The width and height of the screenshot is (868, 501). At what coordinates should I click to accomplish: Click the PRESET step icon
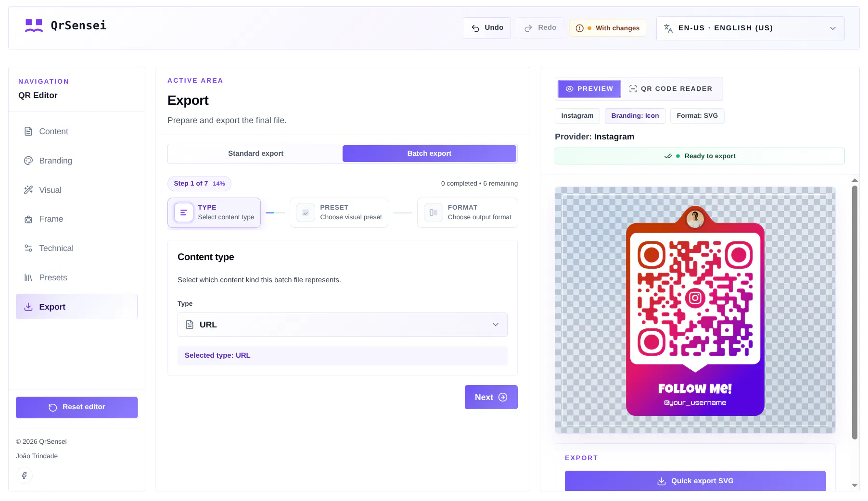pyautogui.click(x=306, y=213)
